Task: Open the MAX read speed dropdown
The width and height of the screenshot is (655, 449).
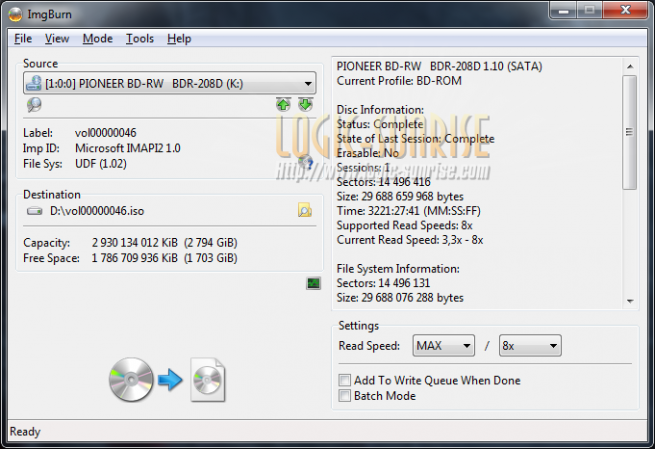Action: tap(444, 345)
